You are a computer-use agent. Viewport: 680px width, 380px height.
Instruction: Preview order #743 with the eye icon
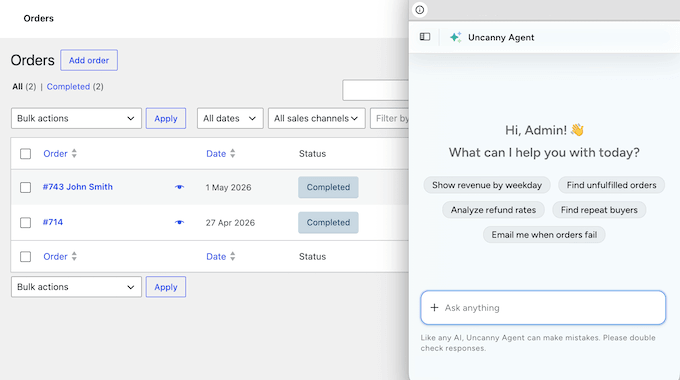click(180, 187)
